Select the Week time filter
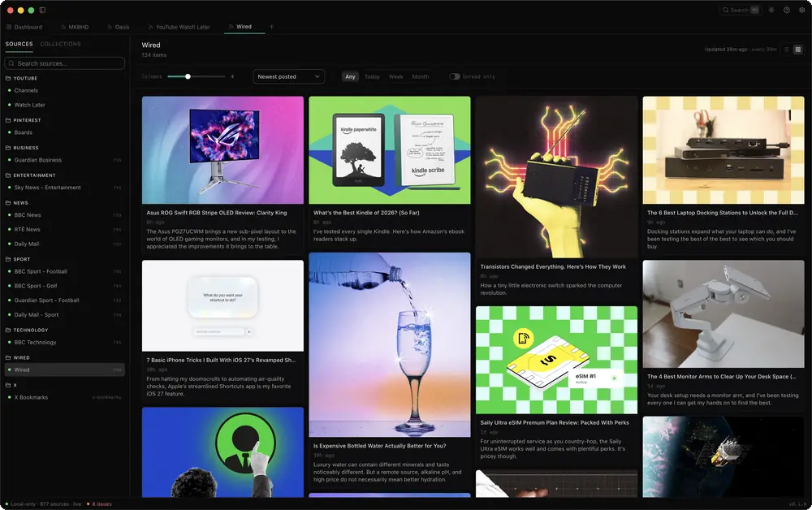 tap(395, 76)
